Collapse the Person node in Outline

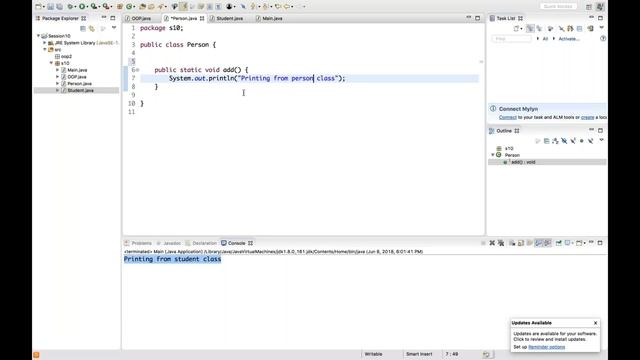point(493,155)
